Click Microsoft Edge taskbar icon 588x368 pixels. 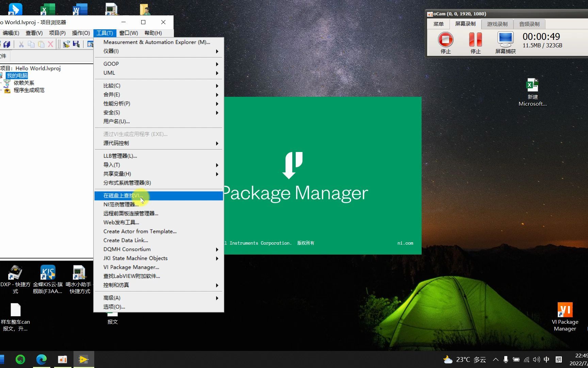(x=42, y=359)
